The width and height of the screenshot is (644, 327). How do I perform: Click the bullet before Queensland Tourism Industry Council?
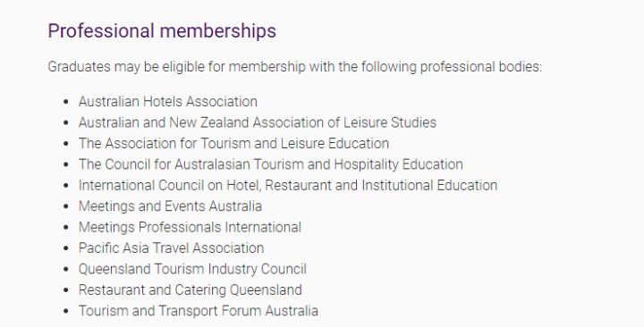[66, 269]
